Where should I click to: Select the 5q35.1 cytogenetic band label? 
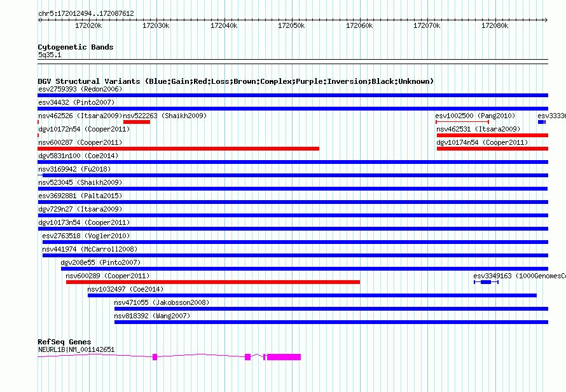click(50, 55)
